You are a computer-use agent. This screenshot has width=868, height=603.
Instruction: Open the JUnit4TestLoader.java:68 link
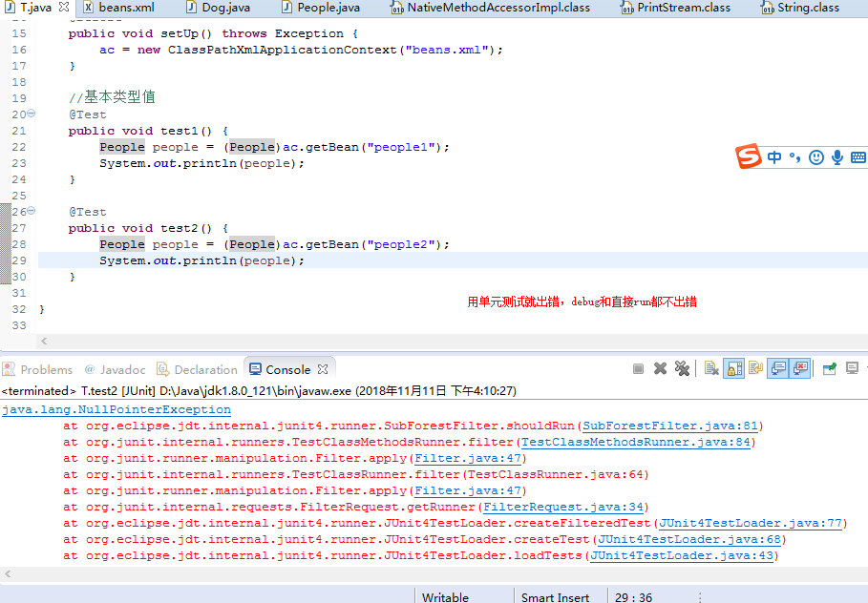(689, 539)
